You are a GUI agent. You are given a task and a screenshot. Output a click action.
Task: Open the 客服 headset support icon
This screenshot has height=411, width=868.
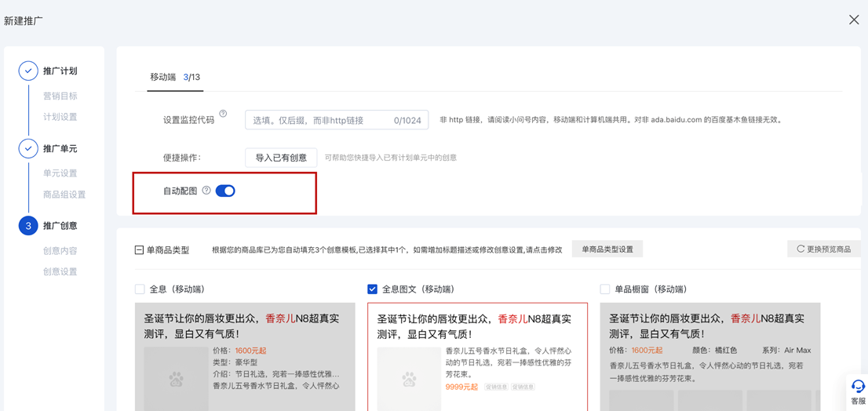tap(858, 386)
